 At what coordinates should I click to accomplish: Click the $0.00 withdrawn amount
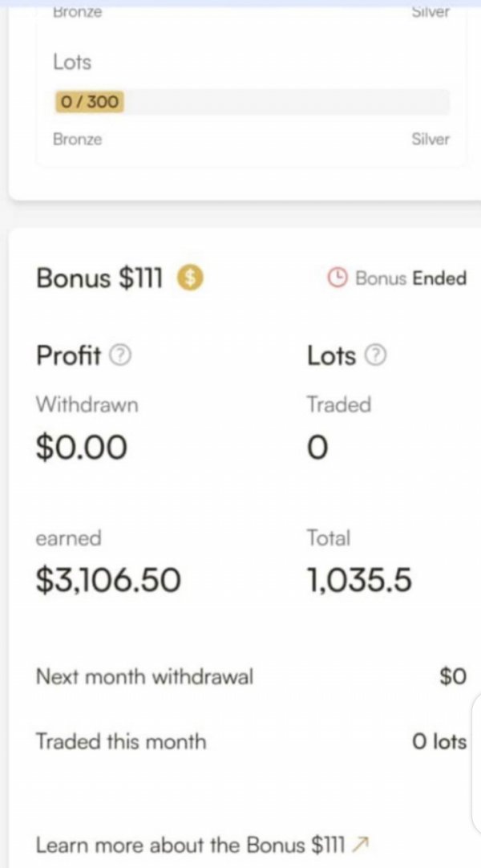81,447
